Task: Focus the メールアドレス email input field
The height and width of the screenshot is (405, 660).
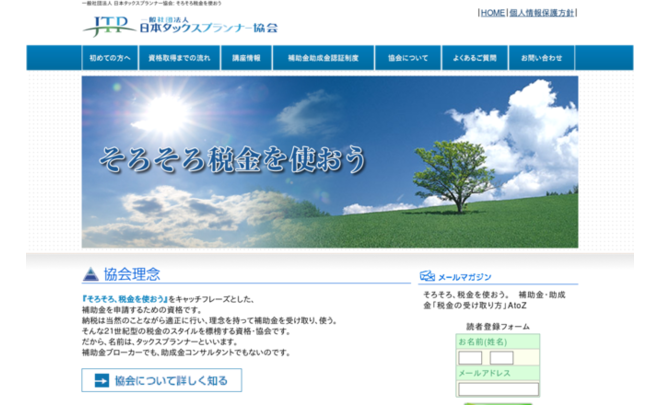Action: [498, 389]
